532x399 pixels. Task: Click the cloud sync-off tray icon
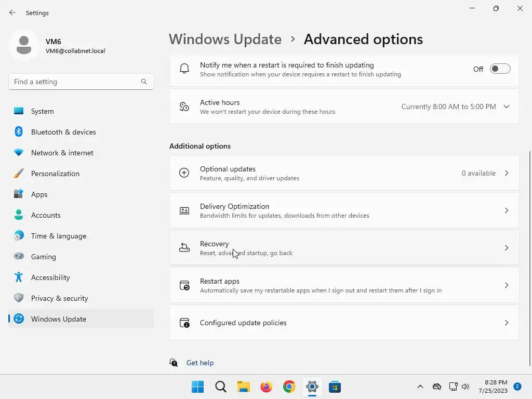436,387
